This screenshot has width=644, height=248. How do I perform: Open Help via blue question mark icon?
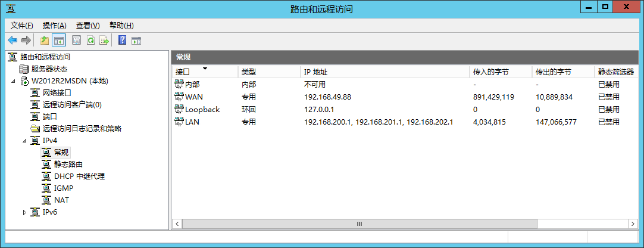pos(122,41)
